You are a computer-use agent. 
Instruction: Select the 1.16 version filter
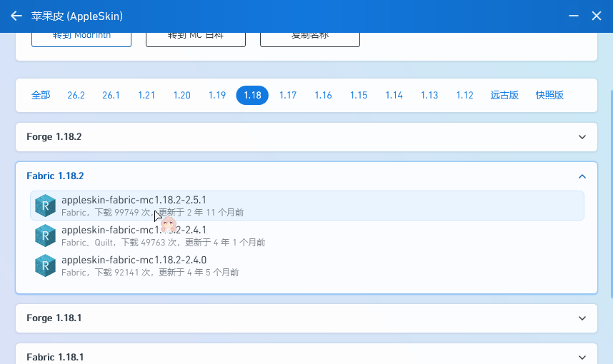tap(324, 96)
